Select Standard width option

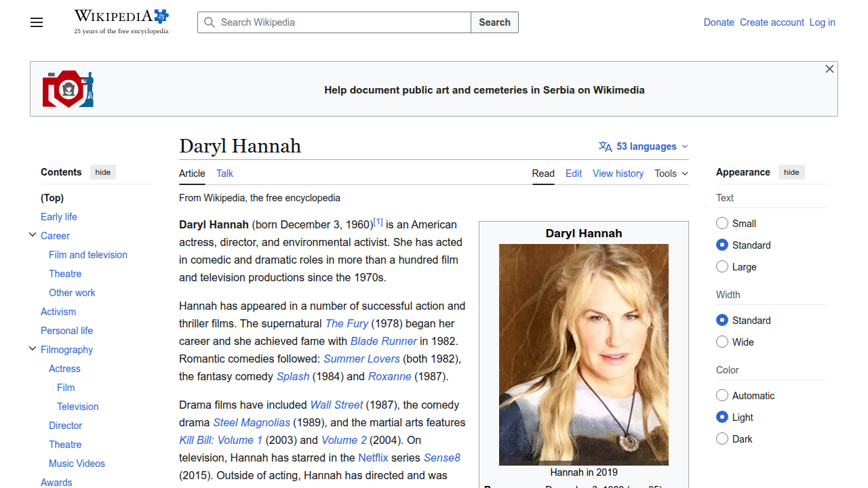pyautogui.click(x=722, y=321)
